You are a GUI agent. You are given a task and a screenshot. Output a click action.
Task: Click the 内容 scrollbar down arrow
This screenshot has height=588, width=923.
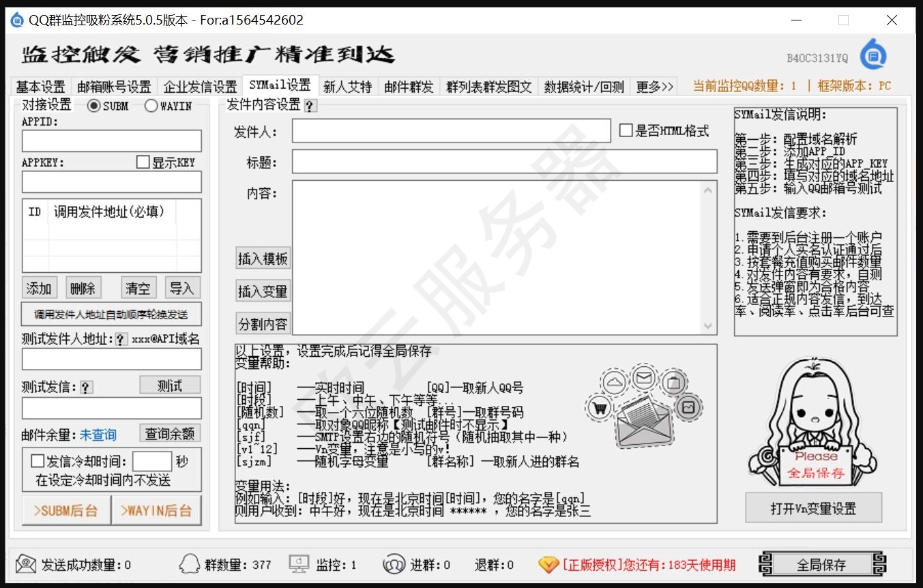(708, 326)
